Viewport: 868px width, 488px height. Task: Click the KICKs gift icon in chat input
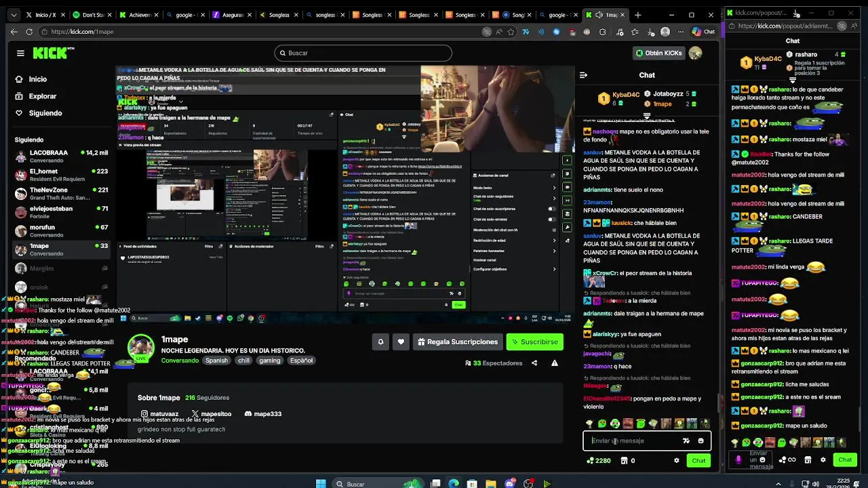[x=686, y=441]
